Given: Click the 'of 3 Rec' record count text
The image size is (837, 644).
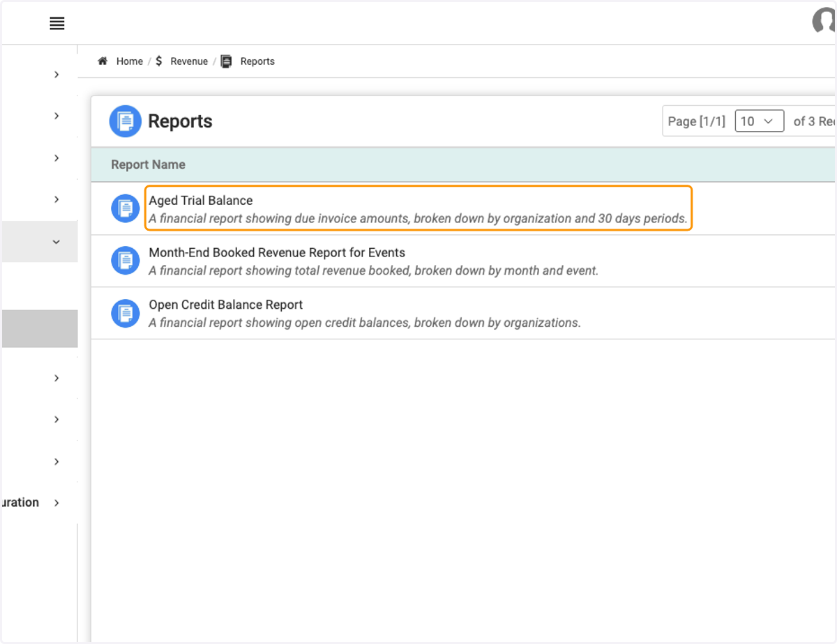Looking at the screenshot, I should point(815,121).
